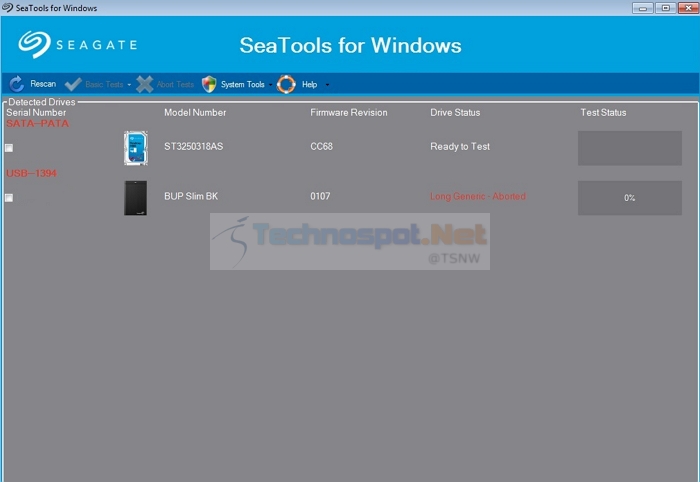Click the Rescan label in toolbar
The image size is (700, 482).
tap(43, 84)
